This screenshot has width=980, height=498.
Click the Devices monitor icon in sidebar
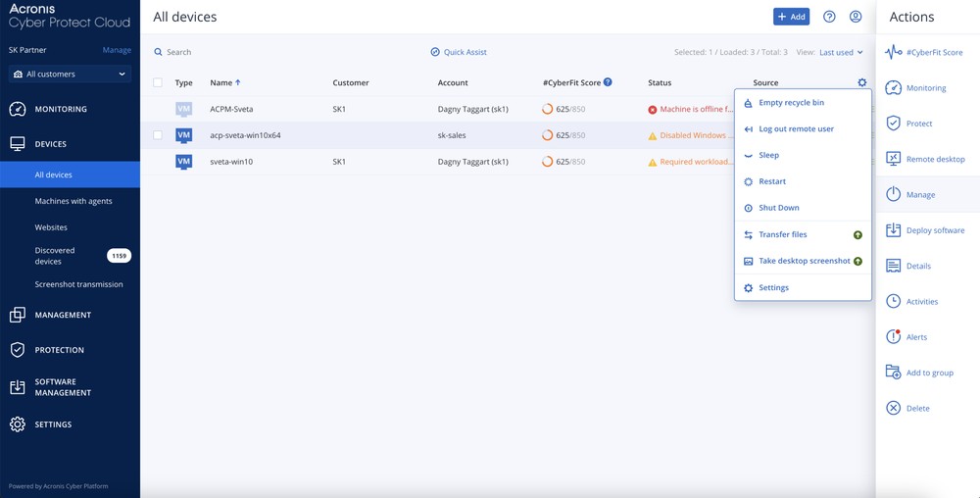pyautogui.click(x=18, y=144)
